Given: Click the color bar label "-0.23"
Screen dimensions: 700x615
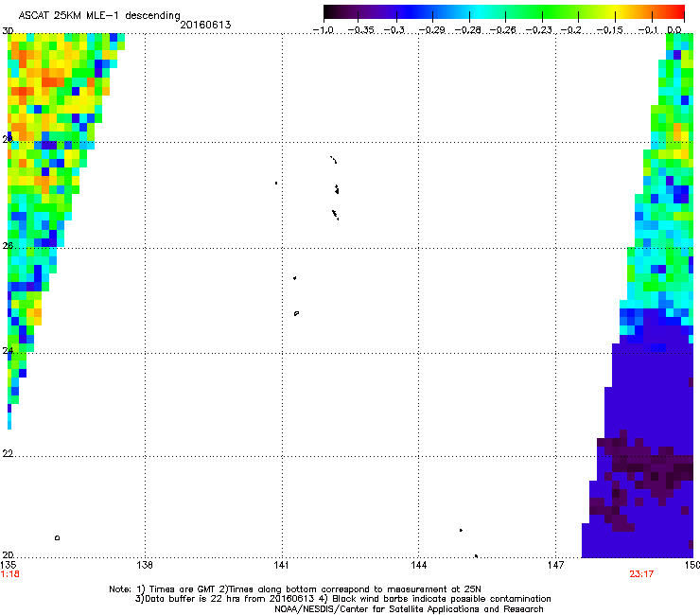Looking at the screenshot, I should (x=539, y=30).
